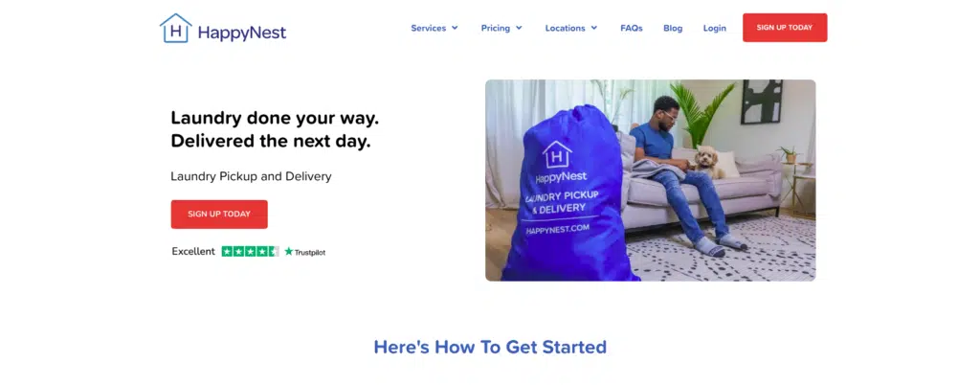Screen dimensions: 980x385
Task: Click the Excellent rating text
Action: 193,251
